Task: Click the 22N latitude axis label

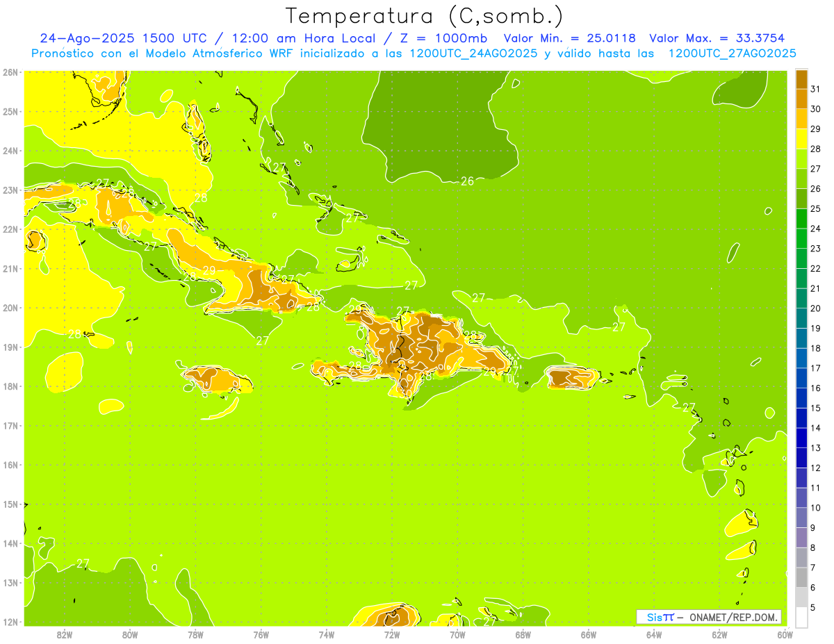Action: [x=10, y=229]
